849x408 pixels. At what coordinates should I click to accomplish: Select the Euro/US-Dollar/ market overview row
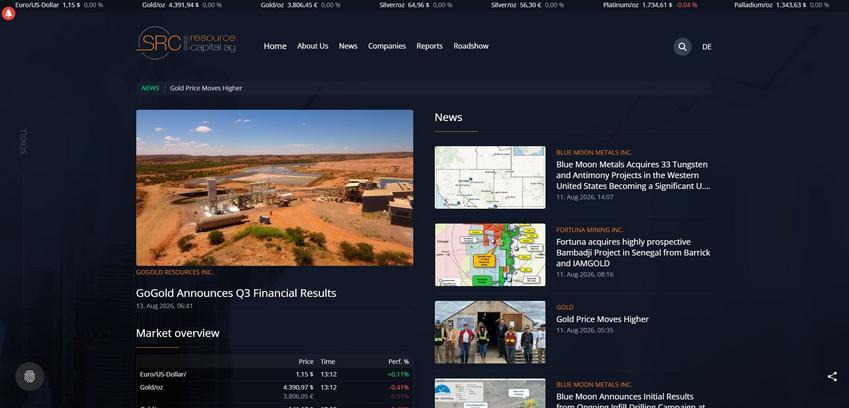pyautogui.click(x=275, y=374)
